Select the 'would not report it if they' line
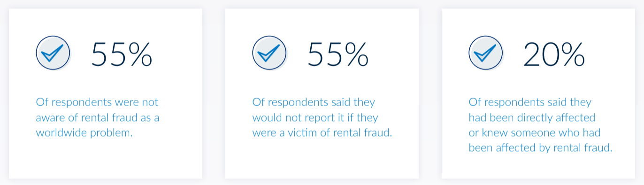 pyautogui.click(x=315, y=117)
